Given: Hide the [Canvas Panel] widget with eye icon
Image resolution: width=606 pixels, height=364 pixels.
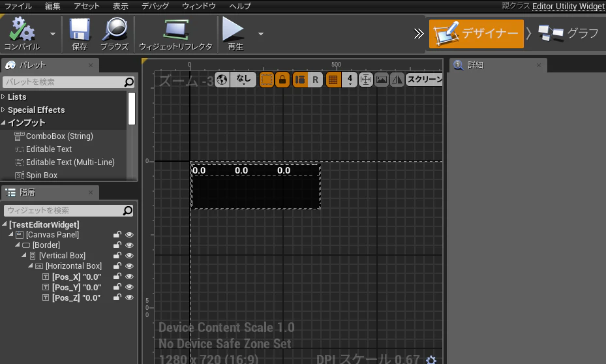Looking at the screenshot, I should point(129,235).
